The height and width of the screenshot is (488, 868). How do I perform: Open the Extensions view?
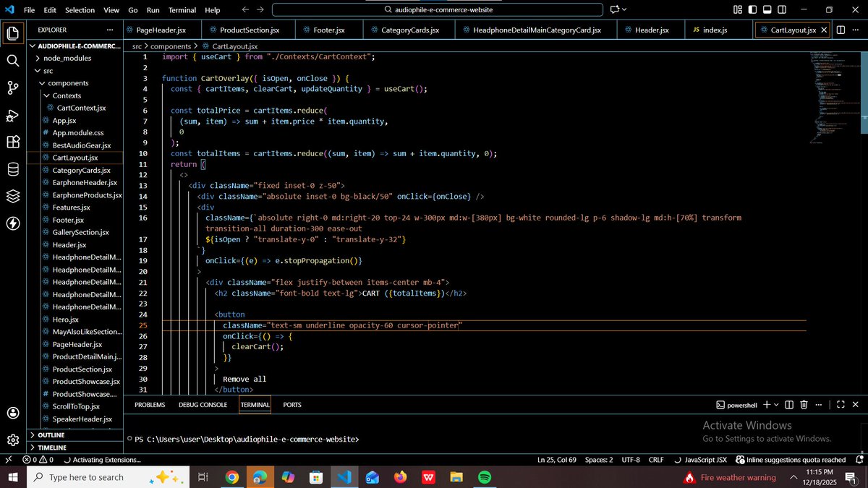tap(12, 142)
